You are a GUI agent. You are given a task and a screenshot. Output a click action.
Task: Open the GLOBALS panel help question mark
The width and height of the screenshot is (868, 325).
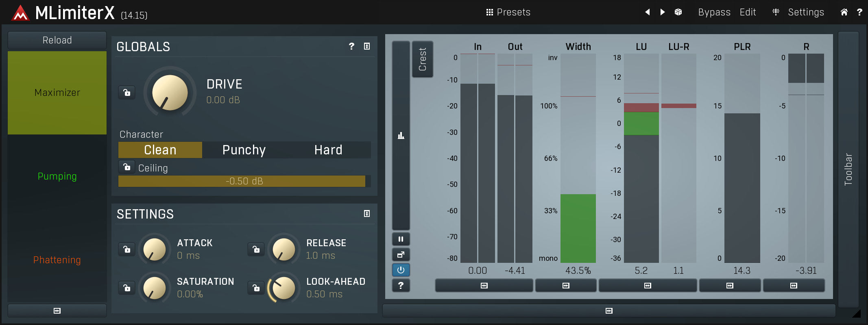[351, 46]
